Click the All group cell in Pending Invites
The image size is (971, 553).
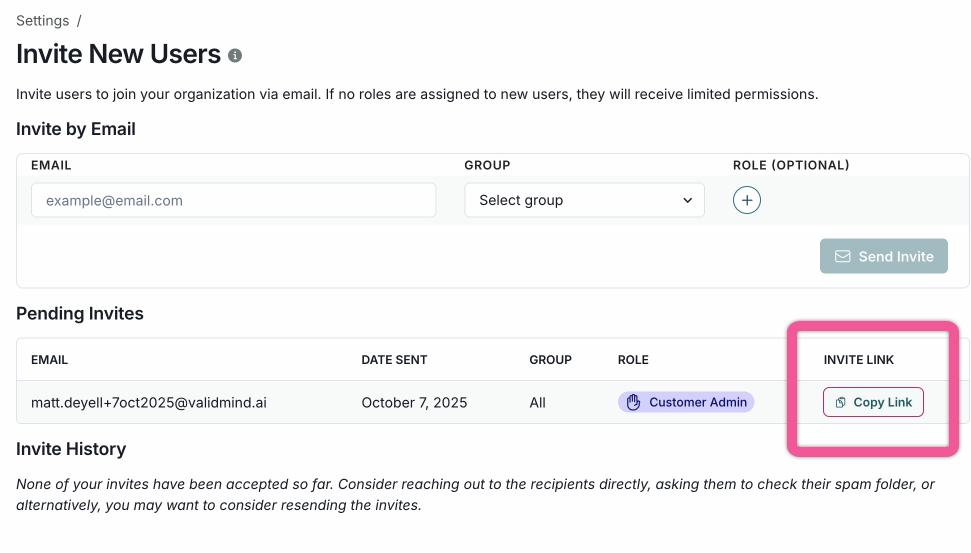coord(539,402)
